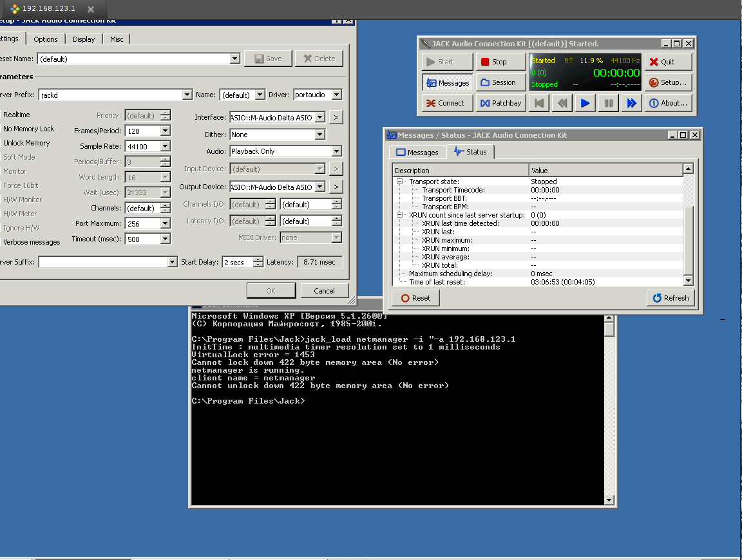742x560 pixels.
Task: Click the About button
Action: [x=668, y=103]
